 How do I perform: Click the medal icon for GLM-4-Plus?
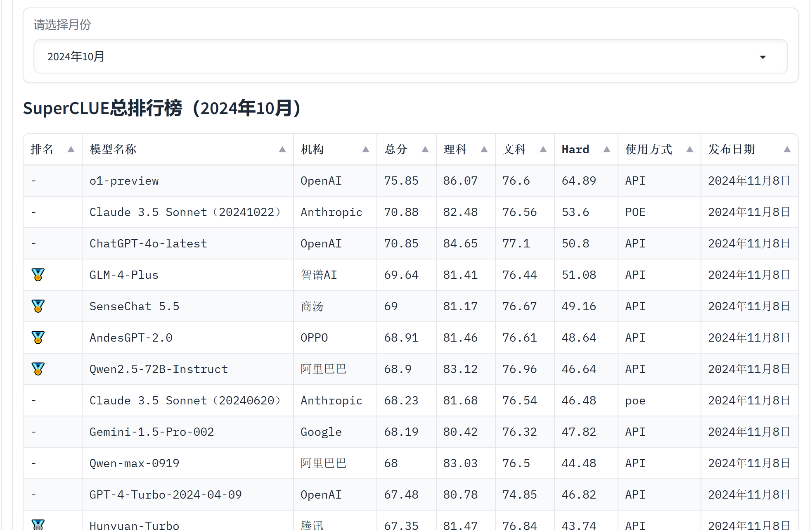pos(38,275)
